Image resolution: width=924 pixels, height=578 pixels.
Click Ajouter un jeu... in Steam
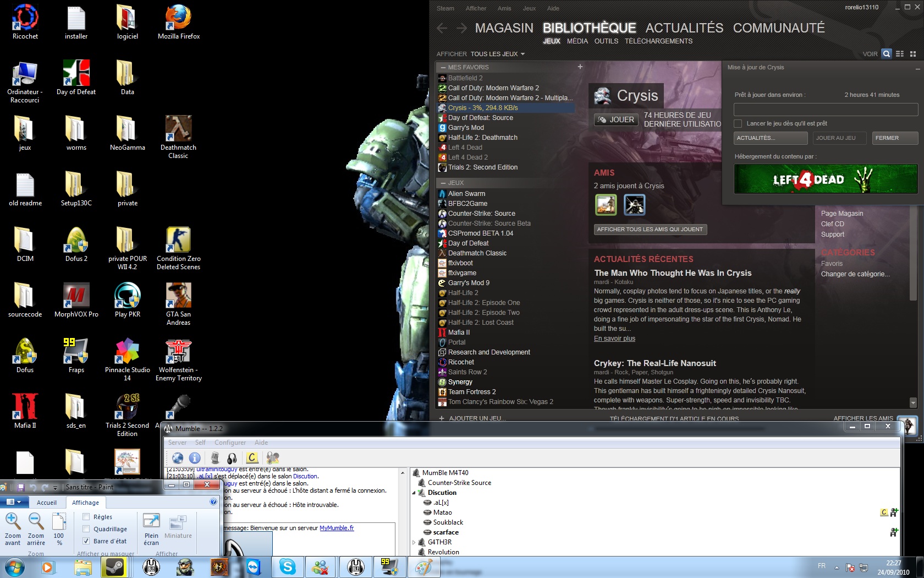click(471, 418)
